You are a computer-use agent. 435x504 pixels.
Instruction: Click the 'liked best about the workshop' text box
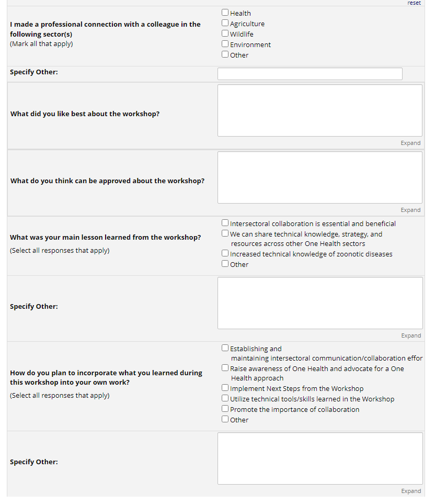click(x=319, y=110)
